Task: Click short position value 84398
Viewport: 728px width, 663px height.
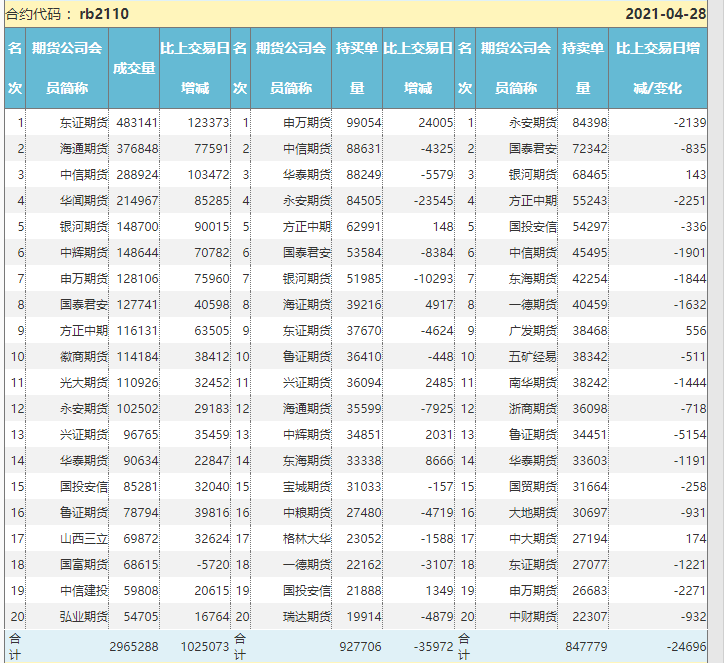Action: (x=589, y=123)
